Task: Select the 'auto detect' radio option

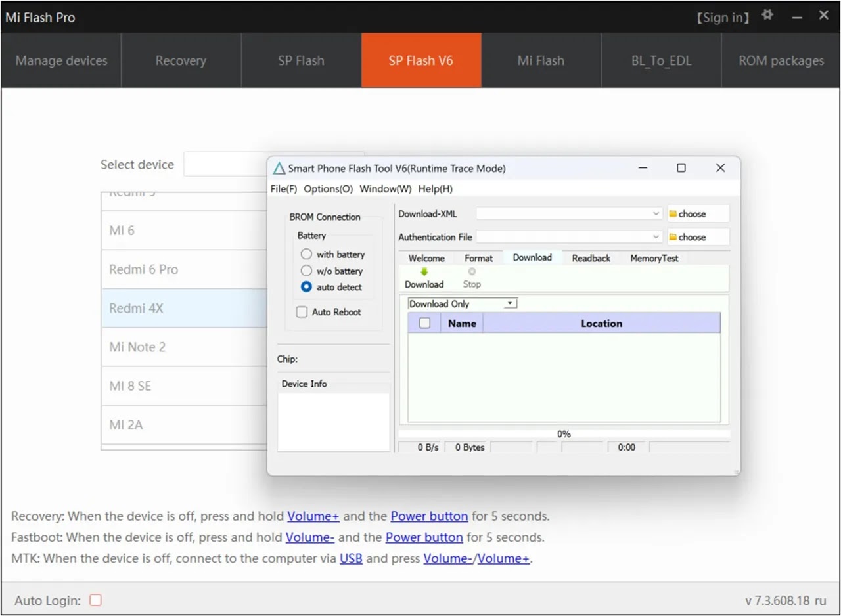Action: (x=306, y=287)
